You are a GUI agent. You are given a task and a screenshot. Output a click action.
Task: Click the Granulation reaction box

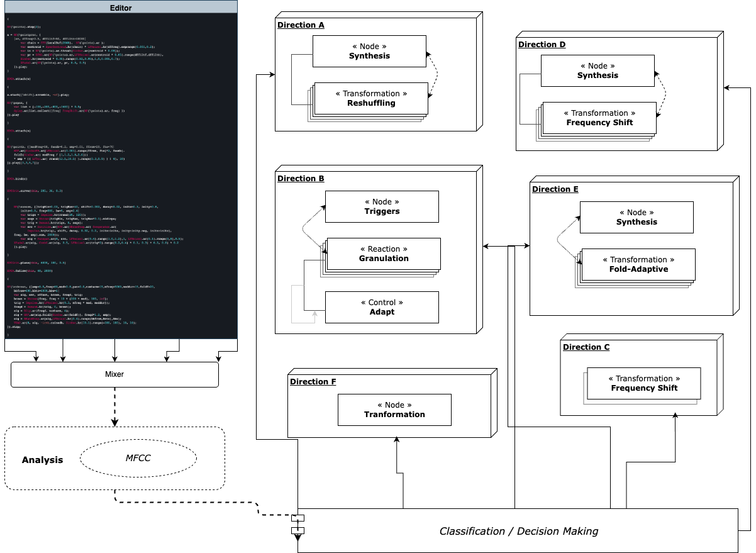point(383,254)
